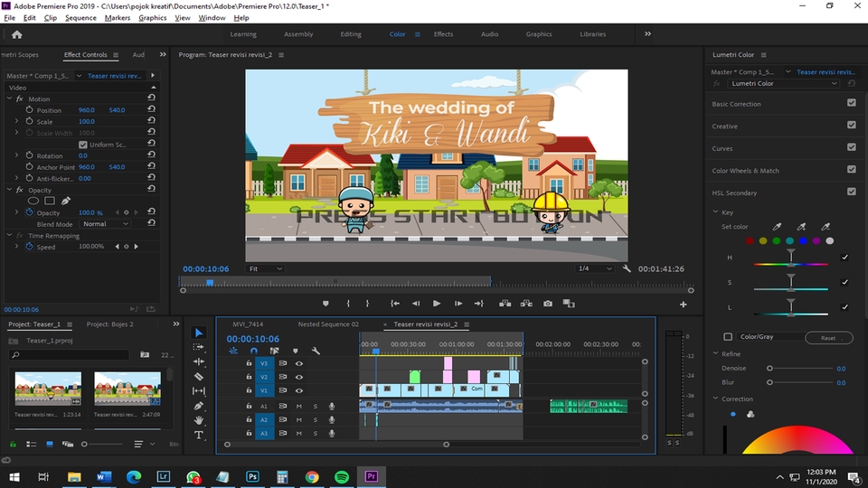Click the Export Frame camera icon
This screenshot has width=868, height=488.
click(x=547, y=304)
